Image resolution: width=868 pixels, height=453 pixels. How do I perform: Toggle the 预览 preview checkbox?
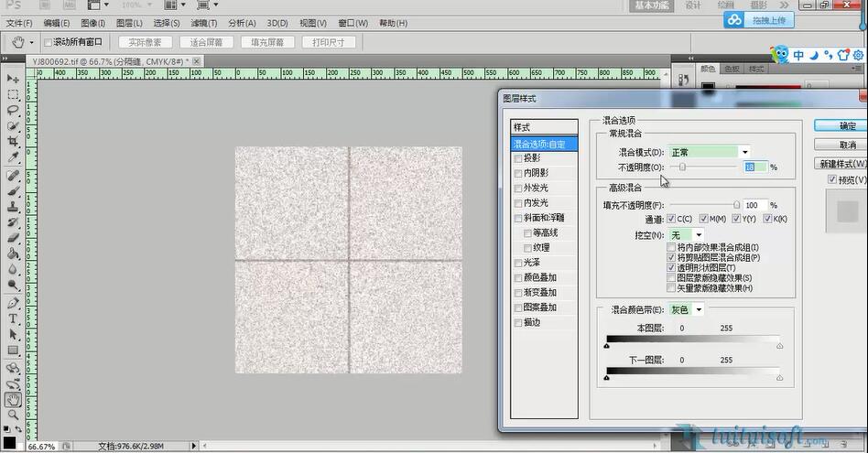click(x=832, y=180)
